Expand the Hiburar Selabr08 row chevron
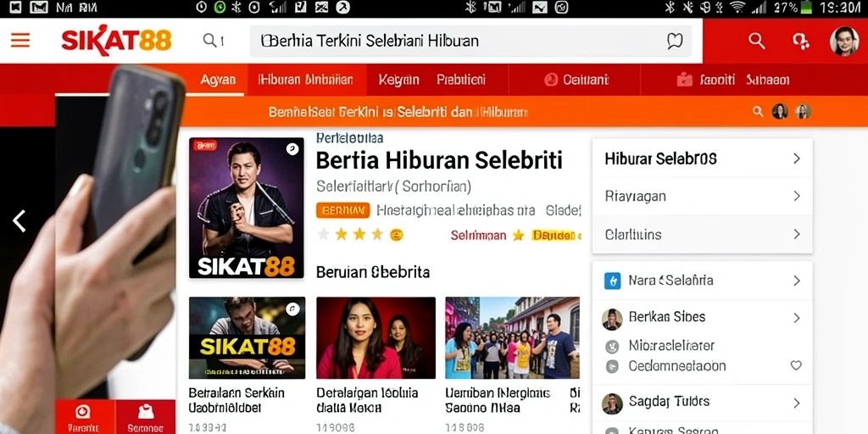This screenshot has width=868, height=434. [797, 159]
